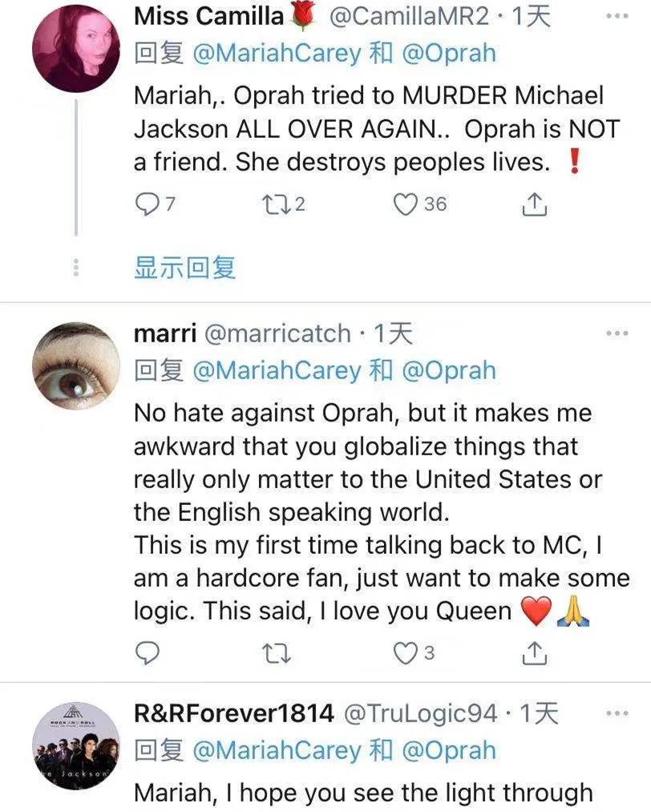Reply to marri's tweet

tap(146, 653)
